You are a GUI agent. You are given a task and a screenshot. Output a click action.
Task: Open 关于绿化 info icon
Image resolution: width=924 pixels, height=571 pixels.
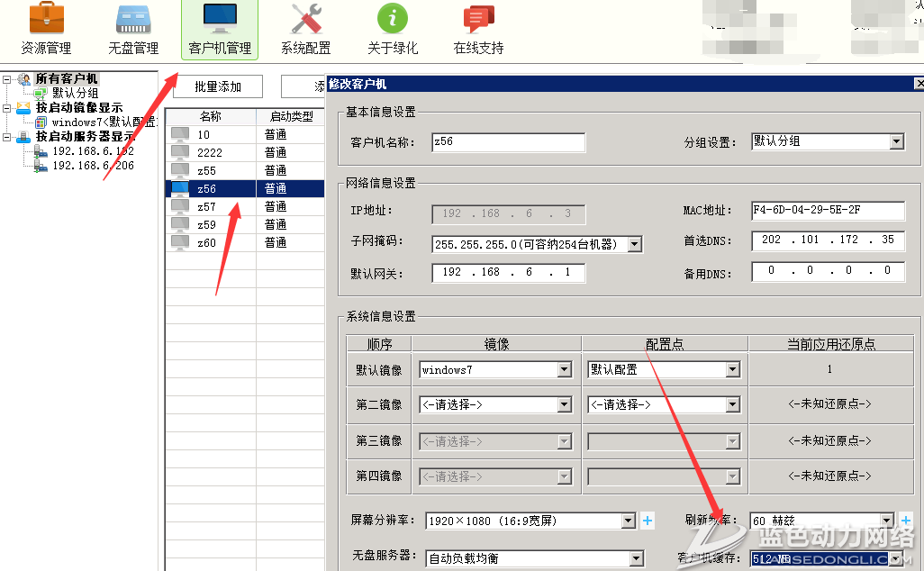[392, 20]
